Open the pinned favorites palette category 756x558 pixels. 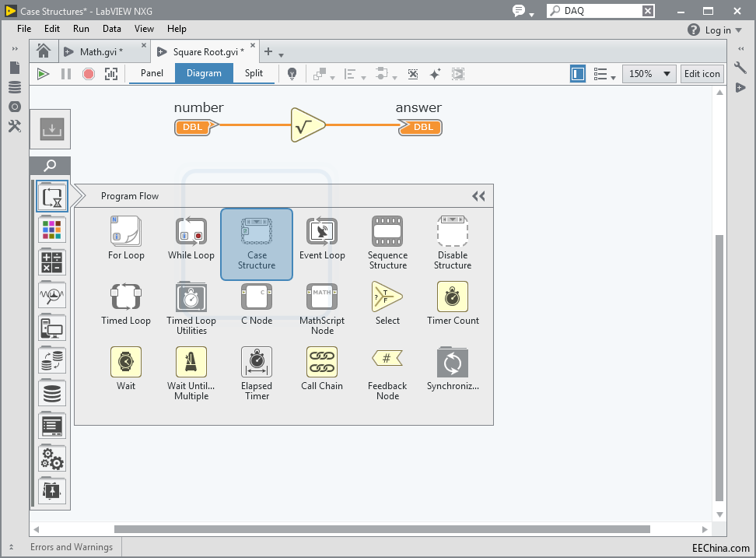coord(52,491)
